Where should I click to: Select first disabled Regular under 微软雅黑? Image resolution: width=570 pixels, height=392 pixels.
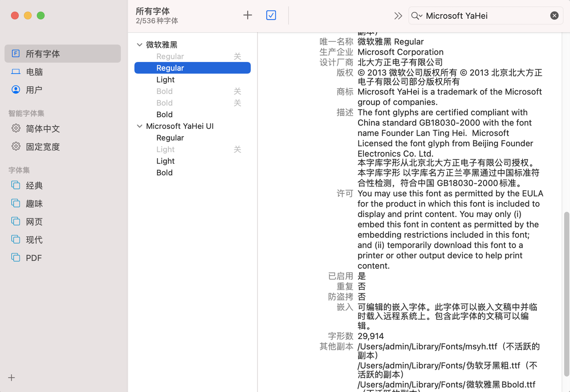point(170,56)
